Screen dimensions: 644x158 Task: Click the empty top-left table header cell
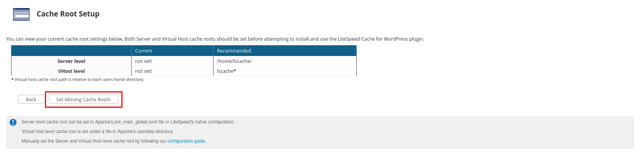pos(71,51)
